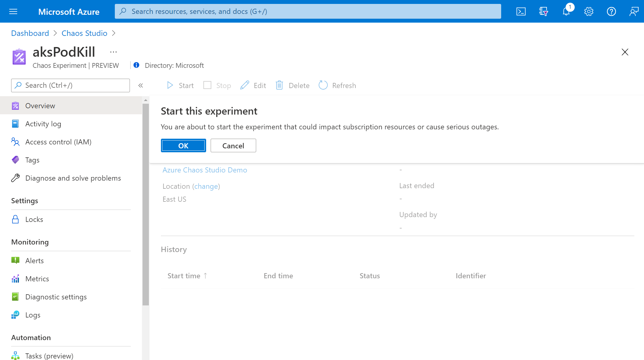
Task: Click OK to confirm starting experiment
Action: [x=183, y=146]
